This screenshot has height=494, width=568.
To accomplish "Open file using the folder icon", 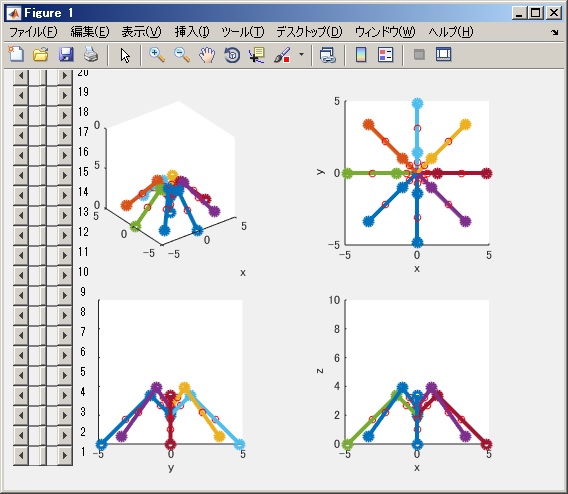I will (41, 55).
